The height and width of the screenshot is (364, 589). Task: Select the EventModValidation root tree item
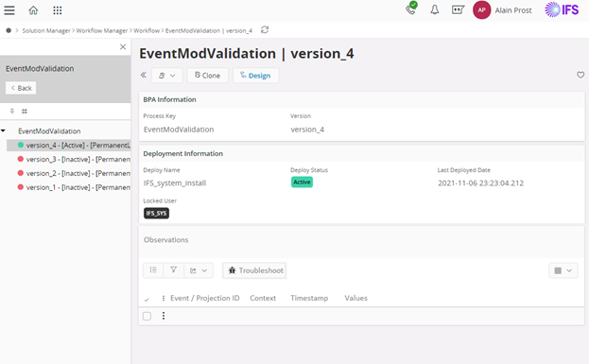tap(49, 131)
